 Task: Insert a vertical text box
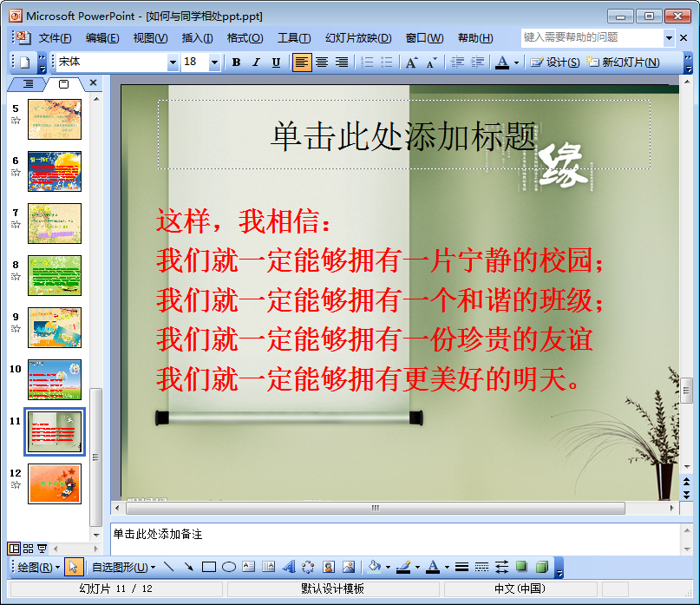[268, 568]
